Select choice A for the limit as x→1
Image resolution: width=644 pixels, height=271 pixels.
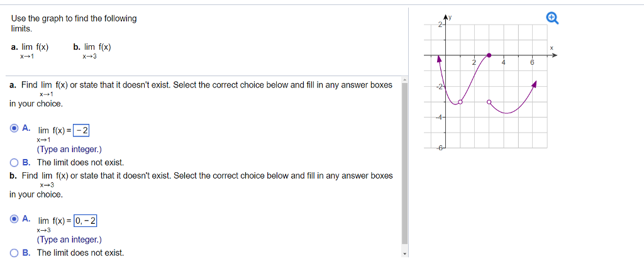[x=14, y=128]
